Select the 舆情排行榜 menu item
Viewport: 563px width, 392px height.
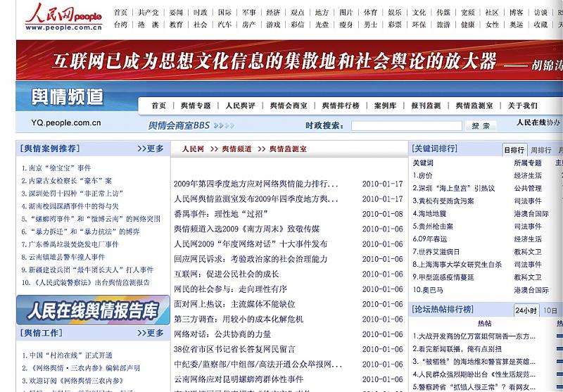point(341,106)
